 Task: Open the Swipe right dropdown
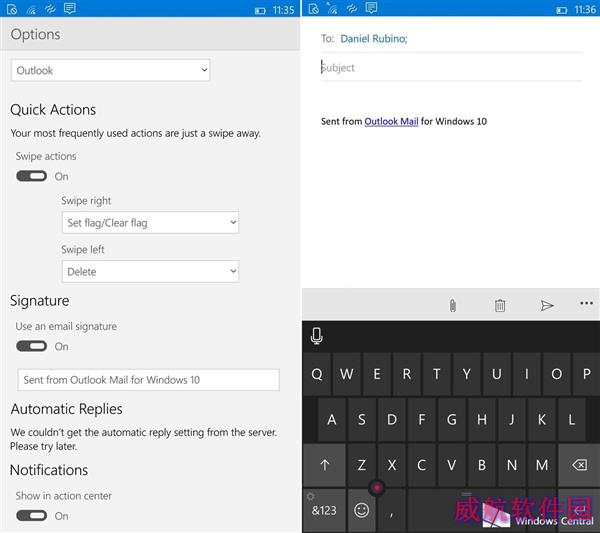(x=150, y=222)
